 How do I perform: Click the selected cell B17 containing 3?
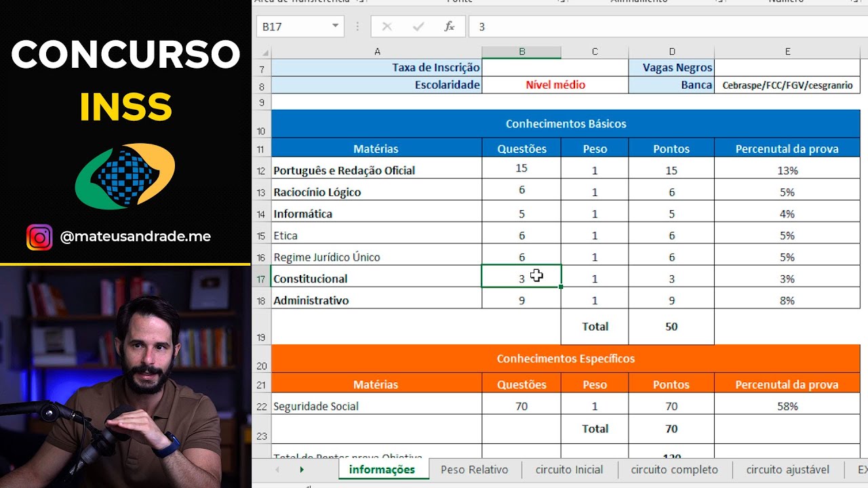pyautogui.click(x=521, y=277)
